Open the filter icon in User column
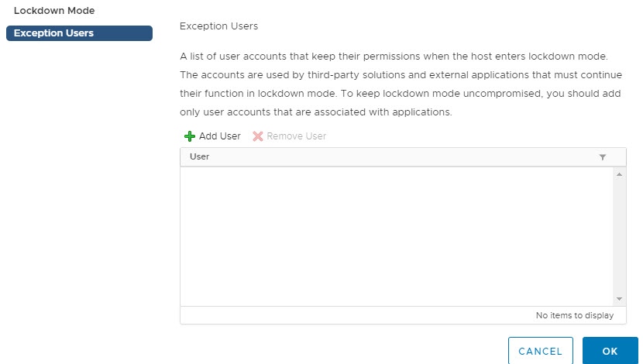 pyautogui.click(x=603, y=157)
